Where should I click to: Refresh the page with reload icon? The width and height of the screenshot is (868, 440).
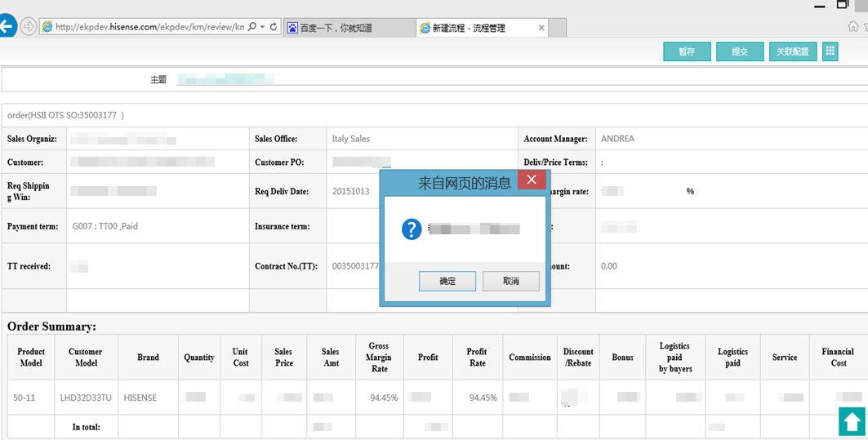click(x=274, y=27)
